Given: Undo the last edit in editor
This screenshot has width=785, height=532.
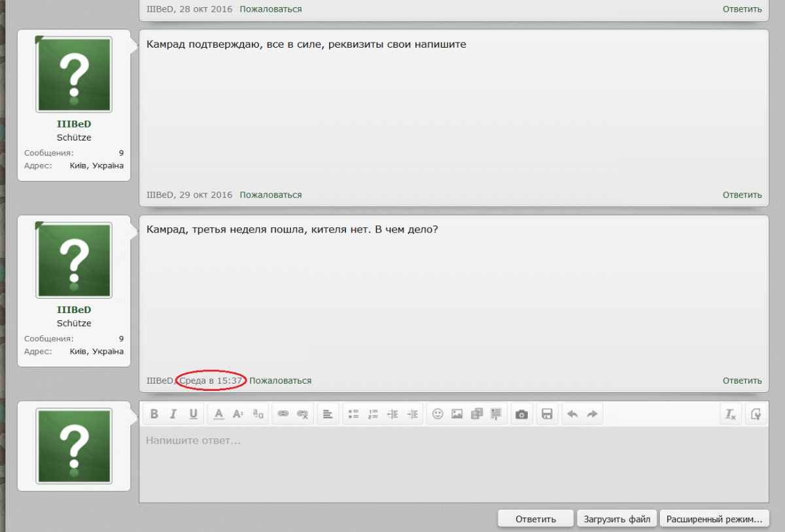Looking at the screenshot, I should tap(572, 414).
